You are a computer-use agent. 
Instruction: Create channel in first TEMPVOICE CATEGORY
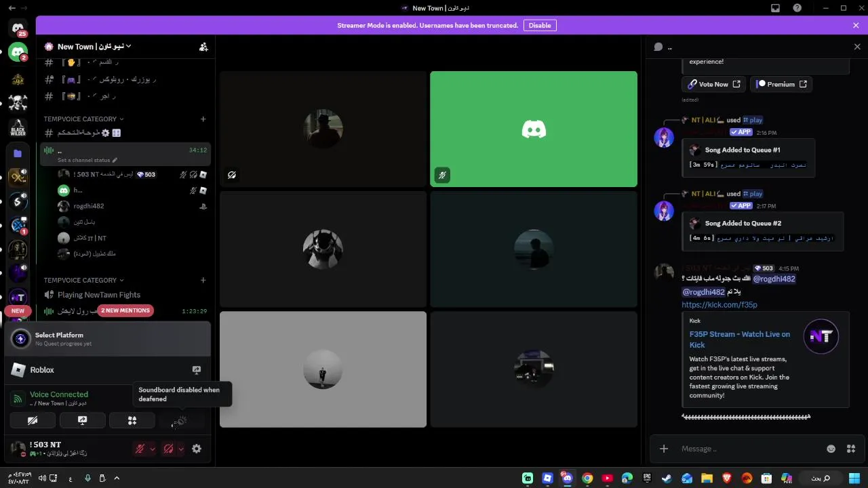[203, 119]
